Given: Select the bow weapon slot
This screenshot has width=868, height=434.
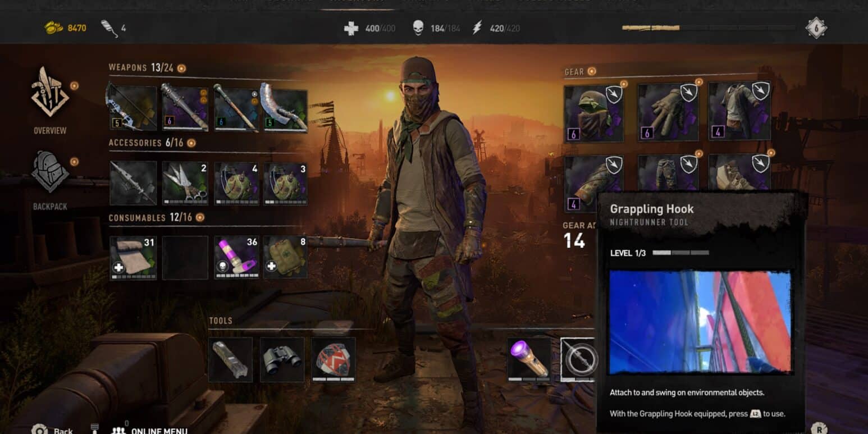Looking at the screenshot, I should (133, 108).
